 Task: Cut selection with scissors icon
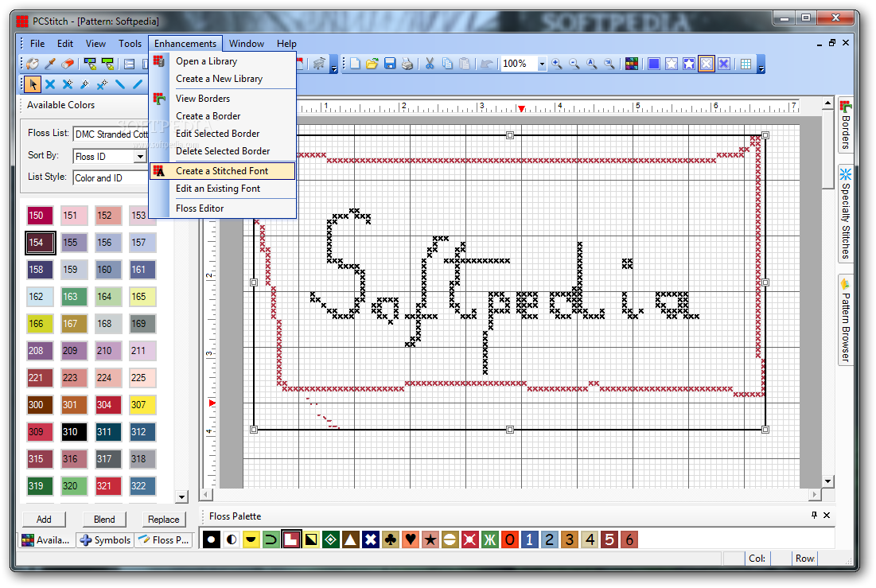click(430, 64)
